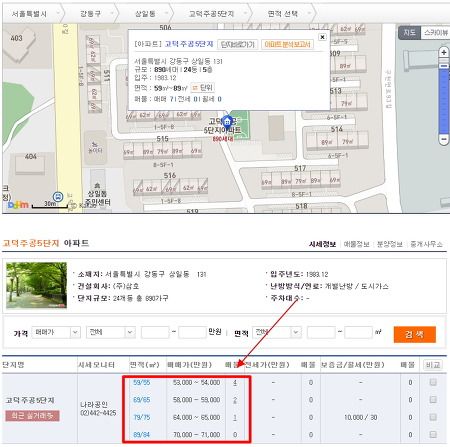
Task: Switch map to 지도 view
Action: (x=409, y=33)
